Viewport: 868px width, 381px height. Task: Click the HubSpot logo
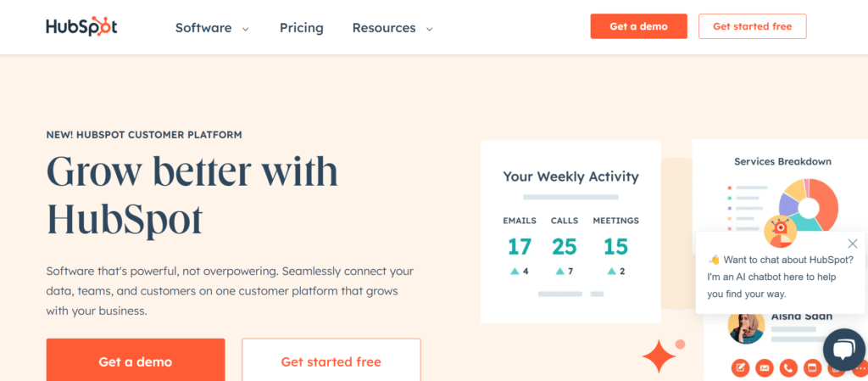pos(81,26)
